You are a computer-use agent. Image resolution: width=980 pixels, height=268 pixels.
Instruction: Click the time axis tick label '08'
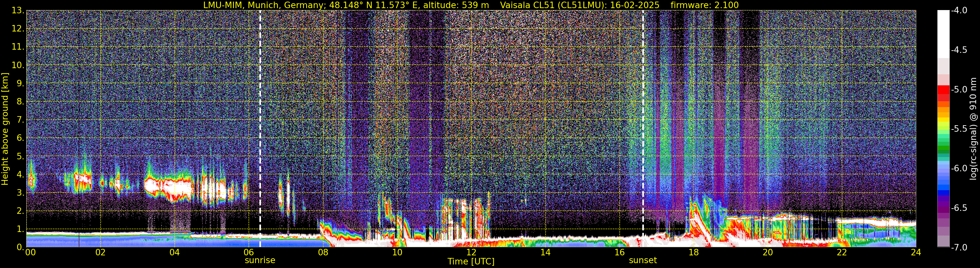pyautogui.click(x=323, y=252)
